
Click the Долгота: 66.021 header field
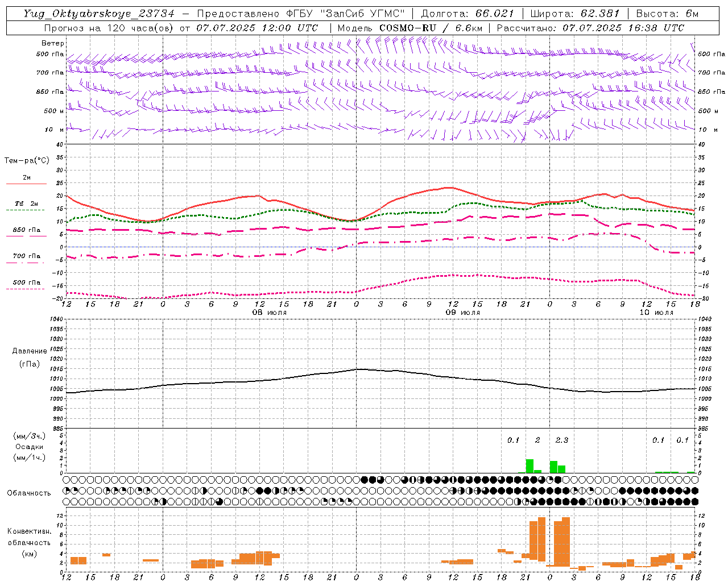(x=468, y=14)
